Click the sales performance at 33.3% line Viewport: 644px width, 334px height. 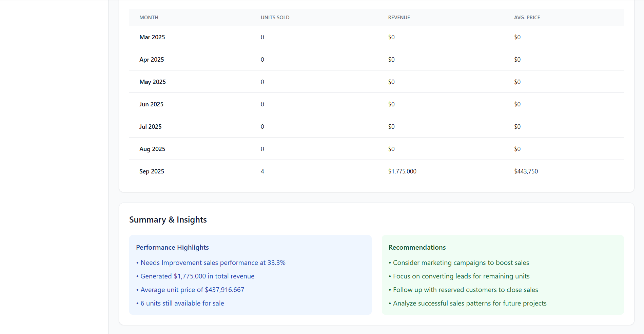(x=213, y=263)
